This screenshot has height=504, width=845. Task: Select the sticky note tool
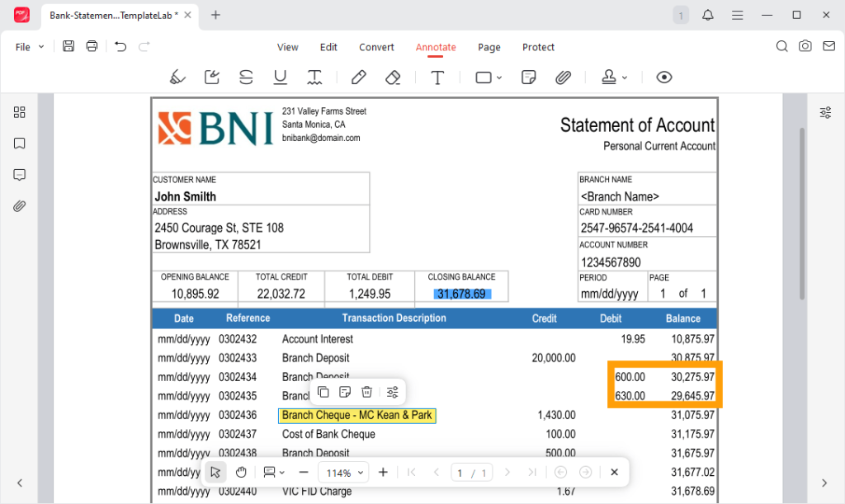pos(529,78)
